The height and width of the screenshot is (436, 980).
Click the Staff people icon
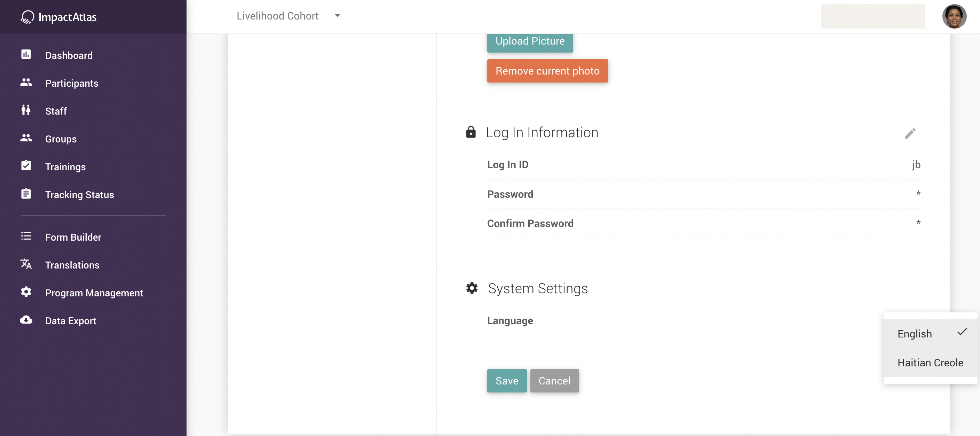pyautogui.click(x=26, y=110)
